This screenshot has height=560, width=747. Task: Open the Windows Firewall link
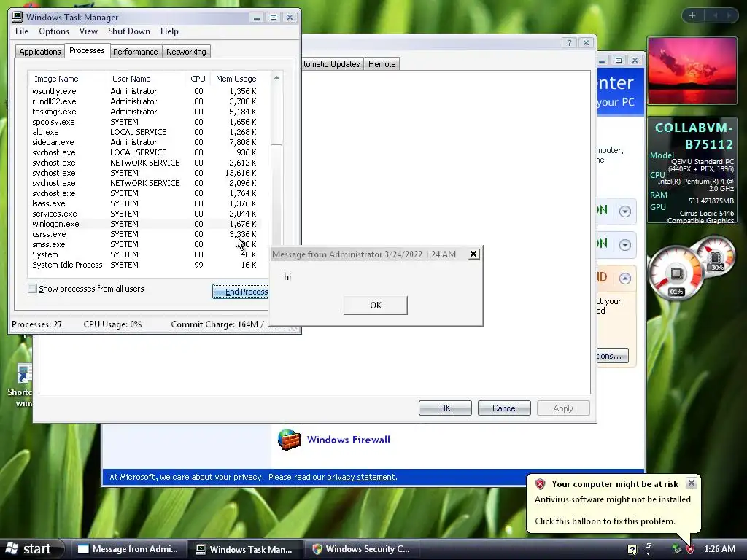[348, 440]
